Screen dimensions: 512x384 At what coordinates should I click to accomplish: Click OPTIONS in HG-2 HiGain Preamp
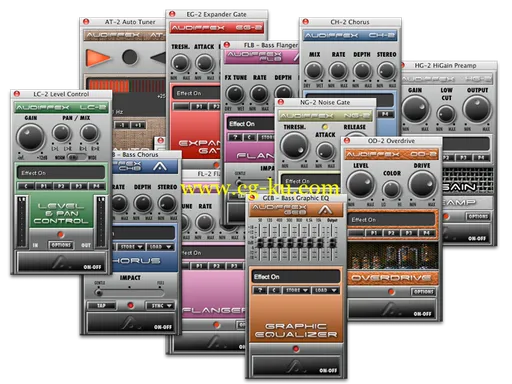click(478, 216)
